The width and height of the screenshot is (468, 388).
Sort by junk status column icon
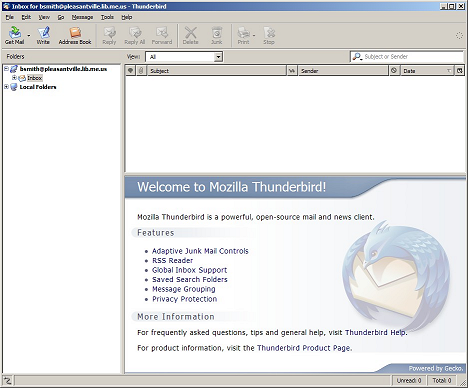tap(394, 71)
